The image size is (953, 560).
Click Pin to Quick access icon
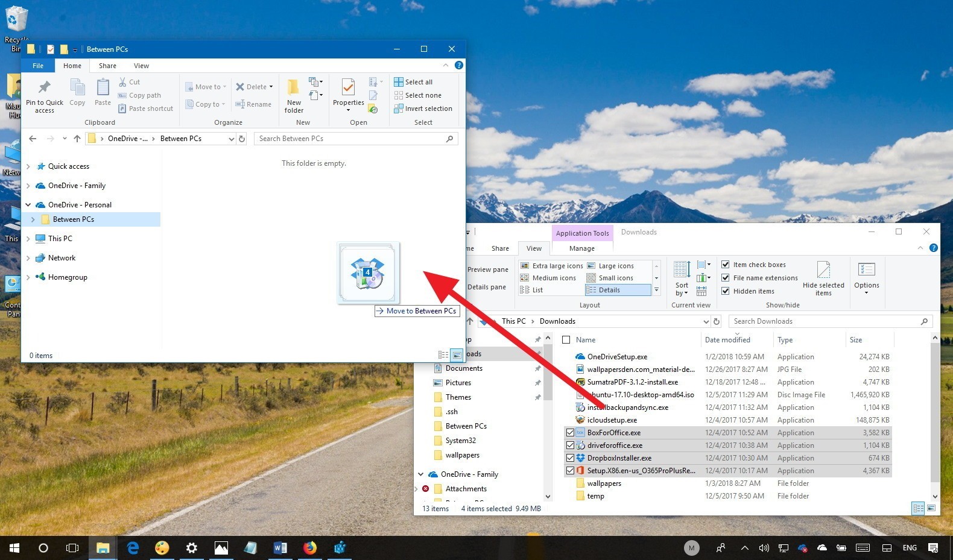click(x=45, y=87)
